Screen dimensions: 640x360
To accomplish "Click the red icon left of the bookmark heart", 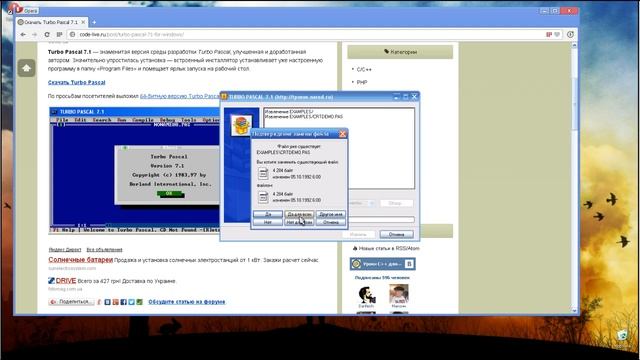I will [549, 34].
